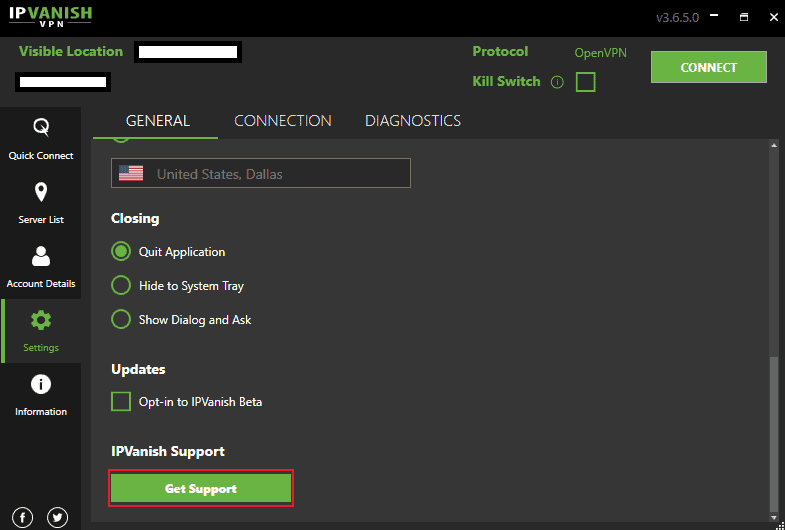The width and height of the screenshot is (785, 530).
Task: Select Quit Application on closing
Action: [121, 251]
